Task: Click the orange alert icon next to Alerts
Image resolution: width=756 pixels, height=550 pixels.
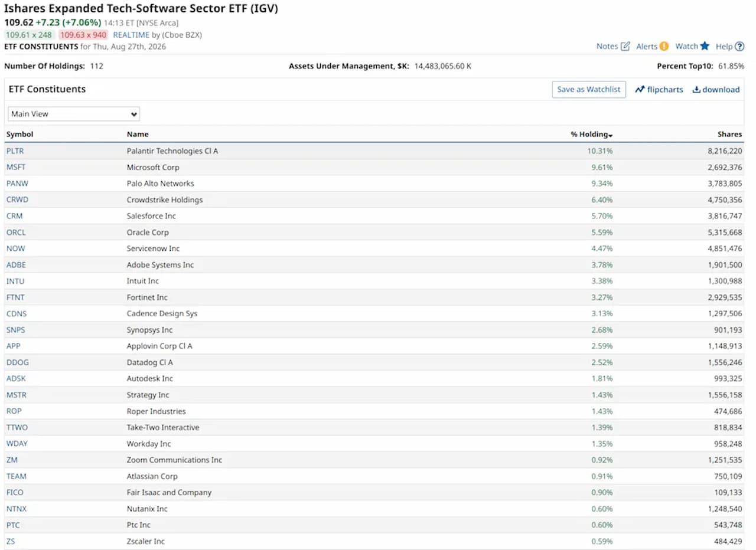Action: [664, 46]
